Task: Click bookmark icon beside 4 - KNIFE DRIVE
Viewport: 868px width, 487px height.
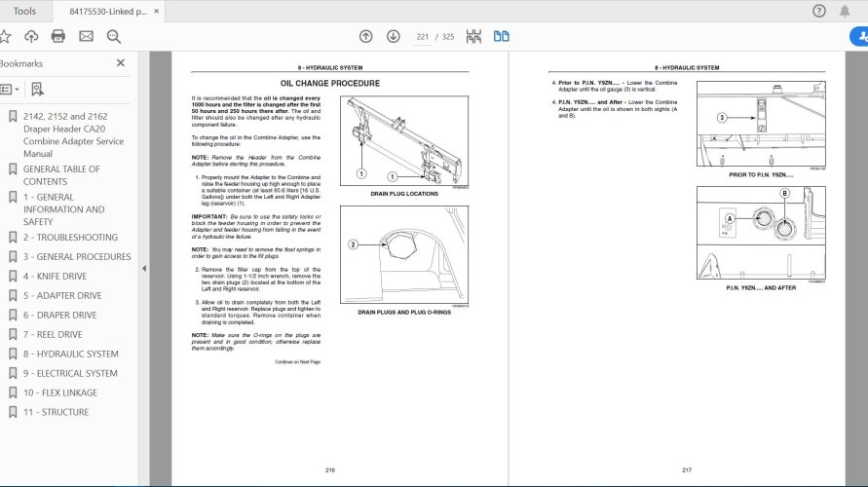Action: click(x=13, y=276)
